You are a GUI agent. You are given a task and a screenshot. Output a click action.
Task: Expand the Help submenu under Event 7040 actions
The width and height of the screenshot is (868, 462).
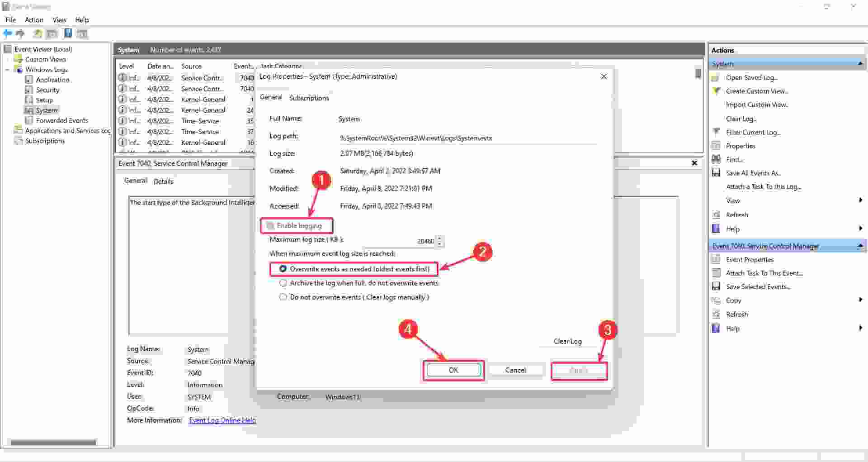click(x=860, y=328)
